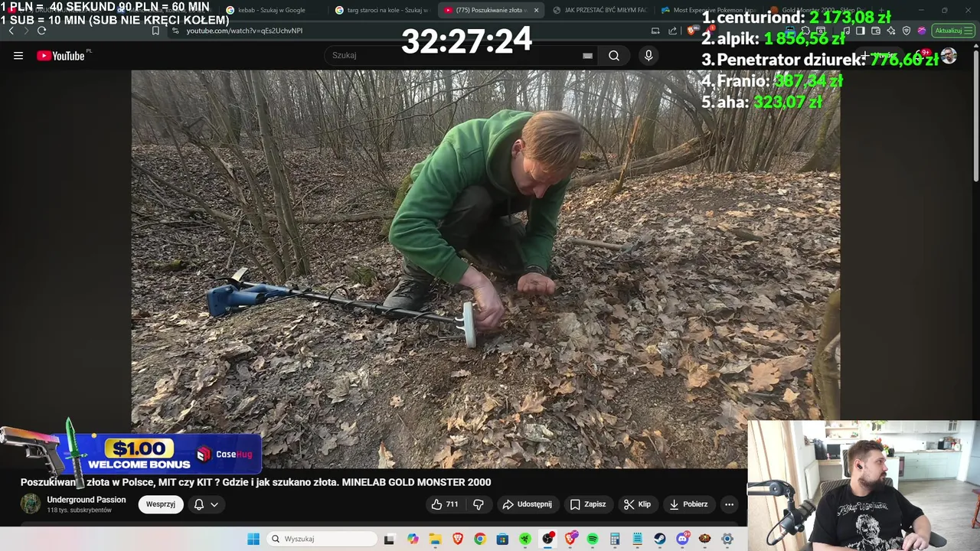Click the Udostępnij share button

click(x=527, y=504)
